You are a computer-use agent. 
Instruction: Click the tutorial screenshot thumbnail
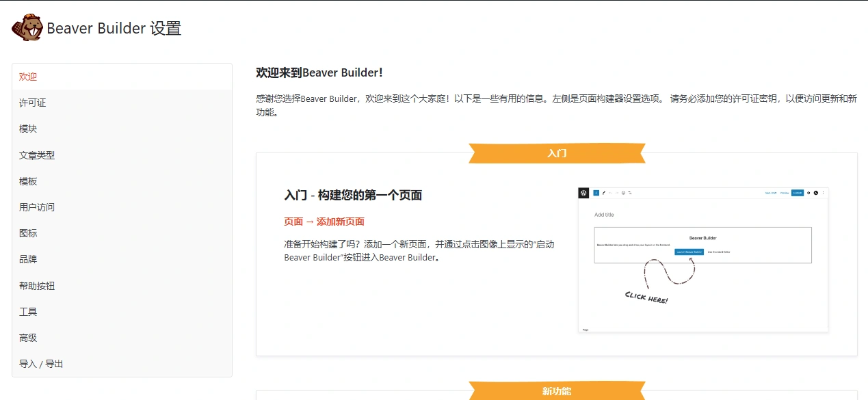point(702,260)
